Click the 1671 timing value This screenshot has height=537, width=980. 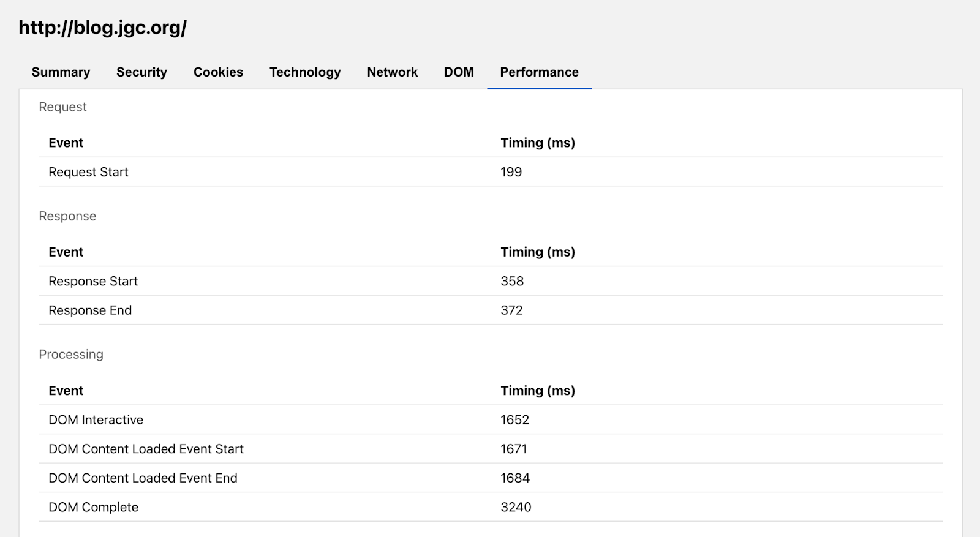513,449
